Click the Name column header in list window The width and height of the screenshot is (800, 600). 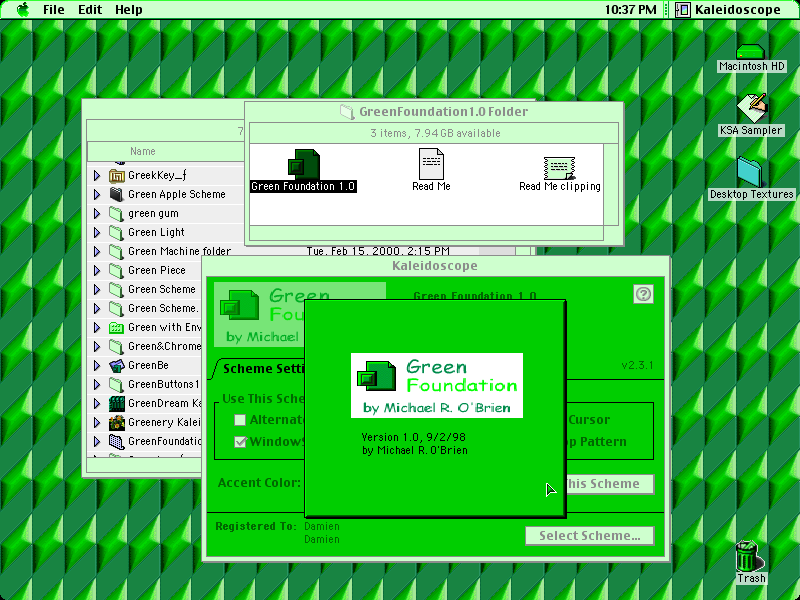(x=143, y=152)
